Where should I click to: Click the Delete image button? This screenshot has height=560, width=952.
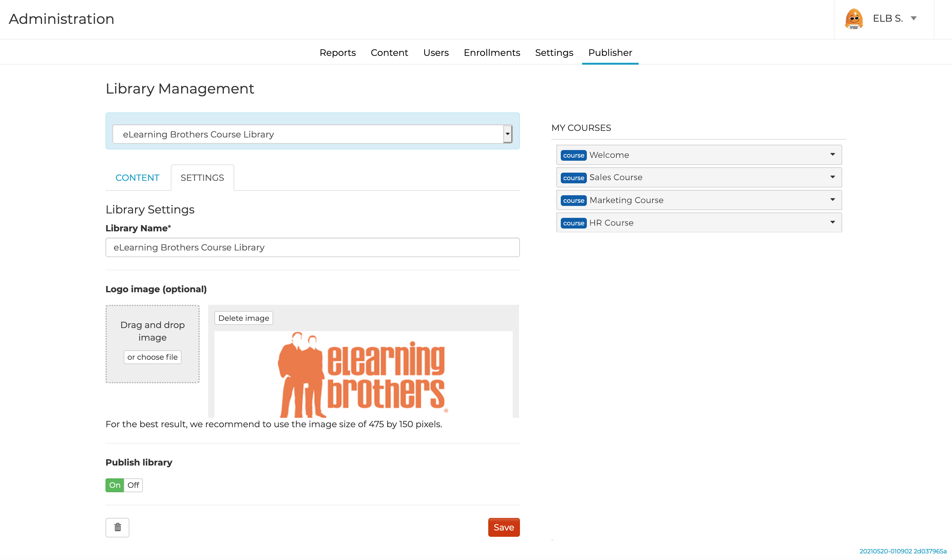(244, 318)
